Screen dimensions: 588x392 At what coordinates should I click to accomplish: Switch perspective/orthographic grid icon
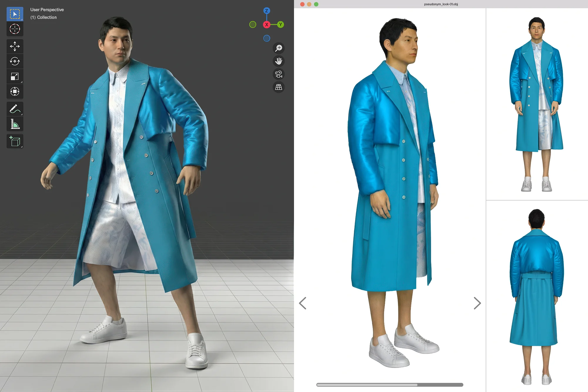tap(279, 87)
